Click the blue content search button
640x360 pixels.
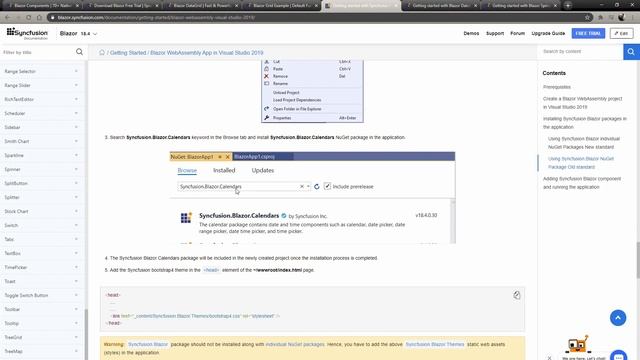pyautogui.click(x=631, y=52)
